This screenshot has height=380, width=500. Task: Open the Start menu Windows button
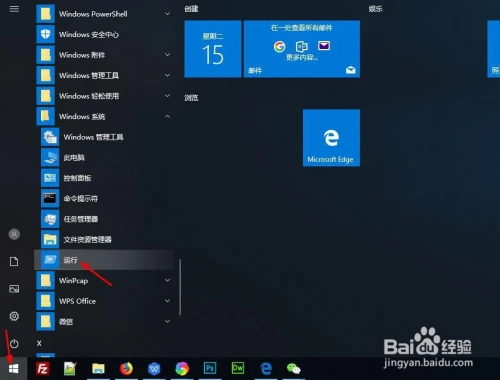[x=13, y=369]
